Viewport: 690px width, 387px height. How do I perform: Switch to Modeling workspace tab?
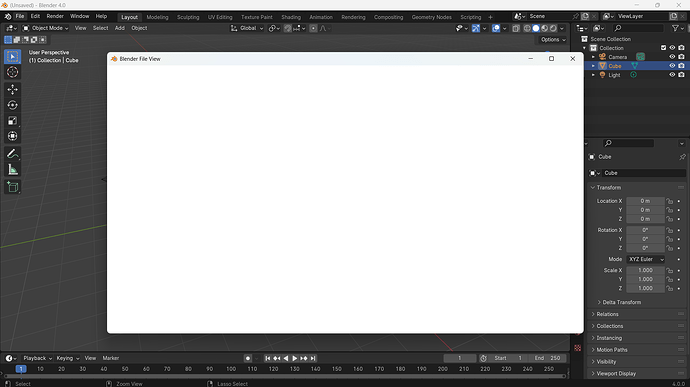pos(157,17)
